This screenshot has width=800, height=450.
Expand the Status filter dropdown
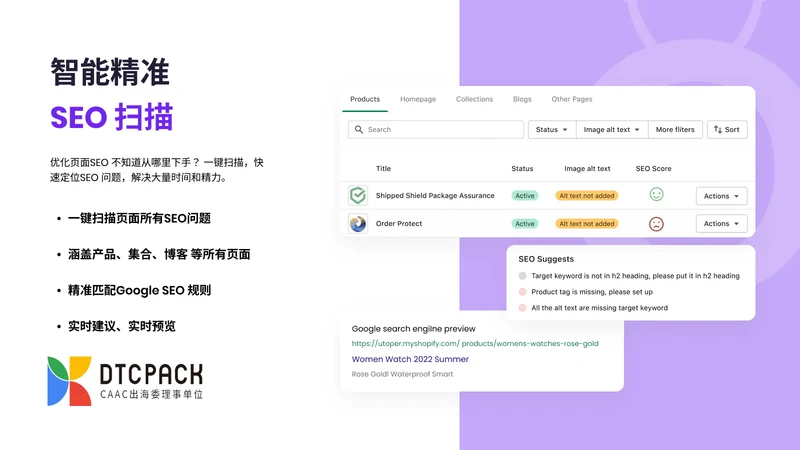click(552, 130)
